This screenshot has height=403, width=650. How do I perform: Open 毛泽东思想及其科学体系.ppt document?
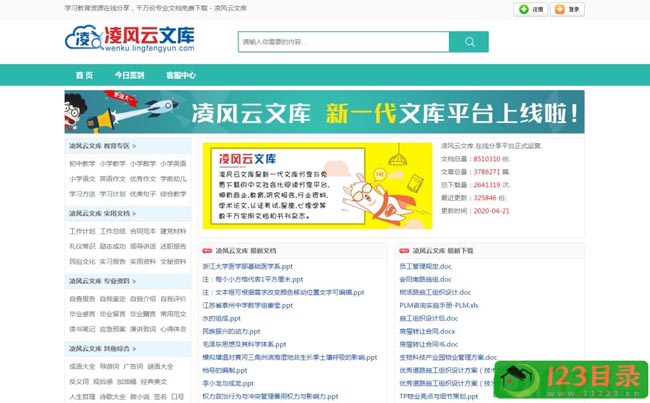point(244,344)
